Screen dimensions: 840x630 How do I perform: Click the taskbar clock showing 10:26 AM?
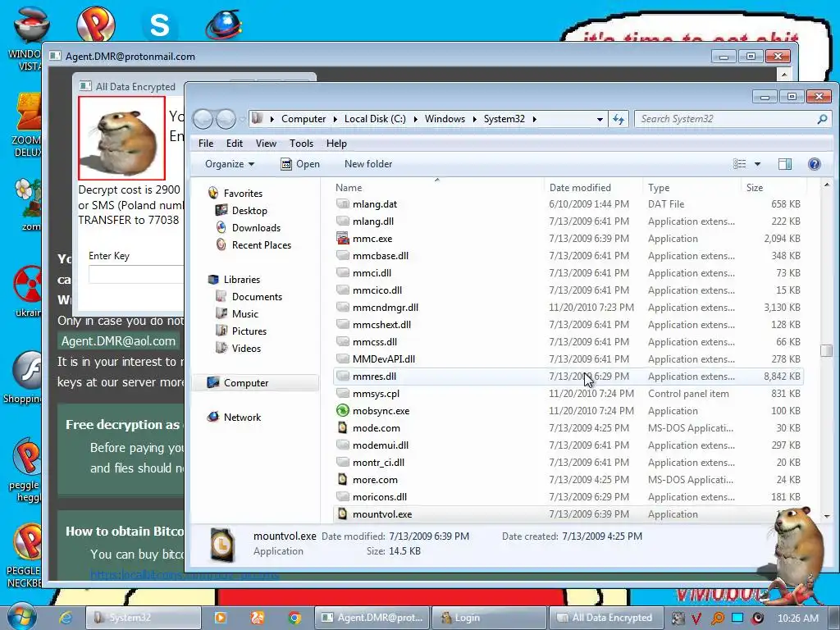coord(797,619)
